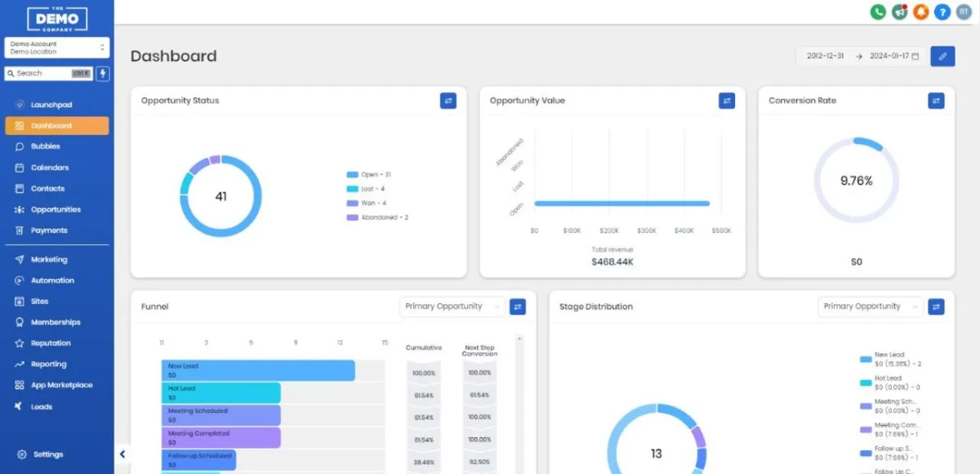Screen dimensions: 980x474
Task: Open the blue help question mark
Action: [x=942, y=12]
